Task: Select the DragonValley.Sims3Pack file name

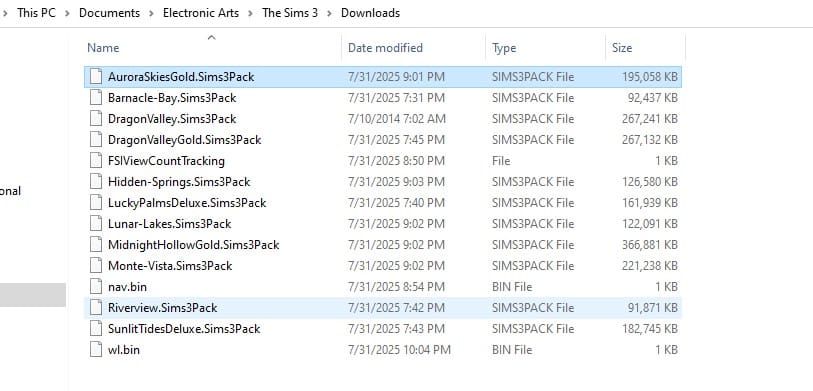Action: (172, 119)
